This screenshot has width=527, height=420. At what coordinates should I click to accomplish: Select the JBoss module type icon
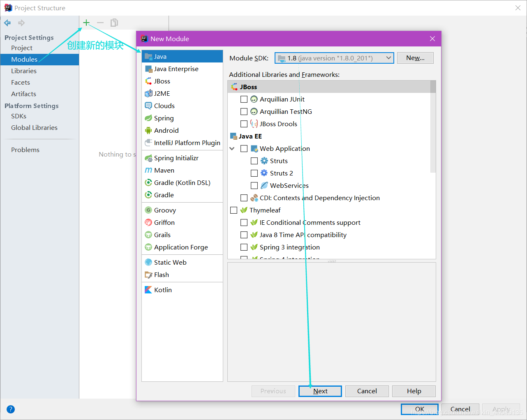coord(148,81)
